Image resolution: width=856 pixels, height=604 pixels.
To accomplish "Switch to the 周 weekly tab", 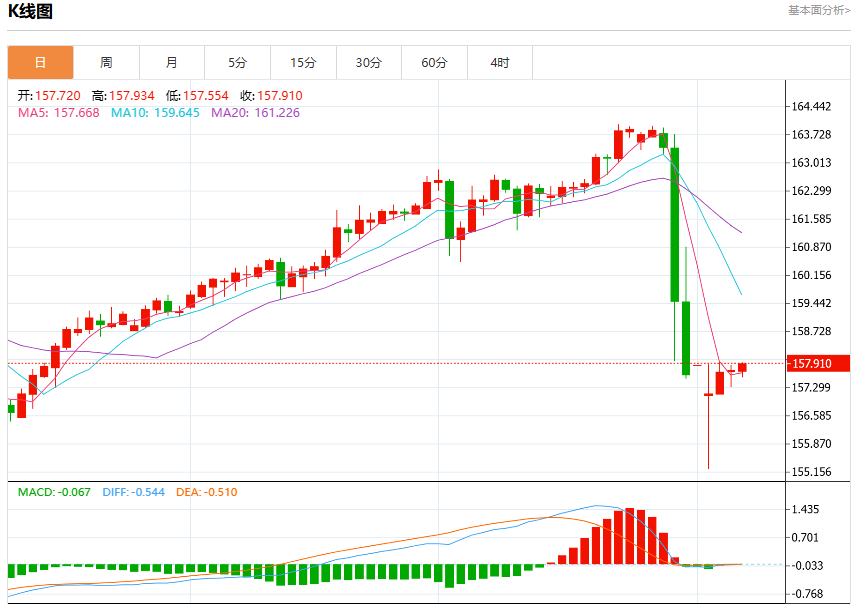I will tap(106, 63).
